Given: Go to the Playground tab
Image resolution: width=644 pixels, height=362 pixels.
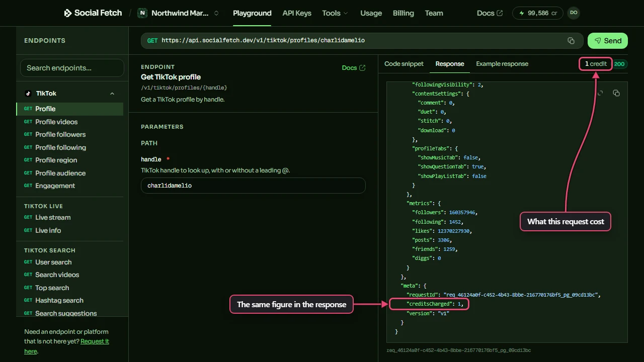Looking at the screenshot, I should (x=252, y=13).
